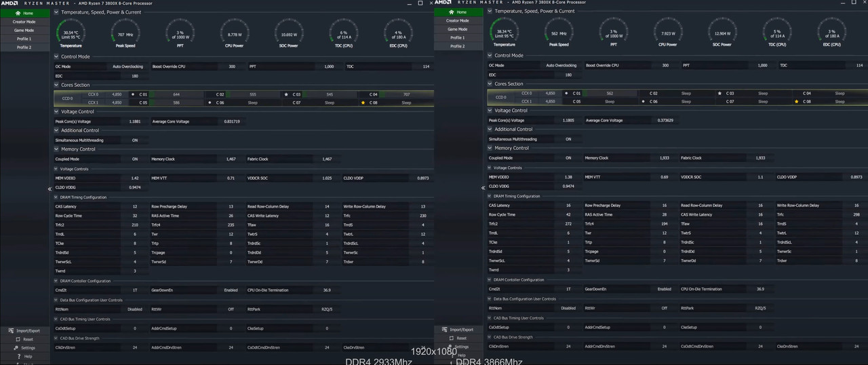Click the Home house icon in left window
The width and height of the screenshot is (868, 365).
[x=18, y=13]
